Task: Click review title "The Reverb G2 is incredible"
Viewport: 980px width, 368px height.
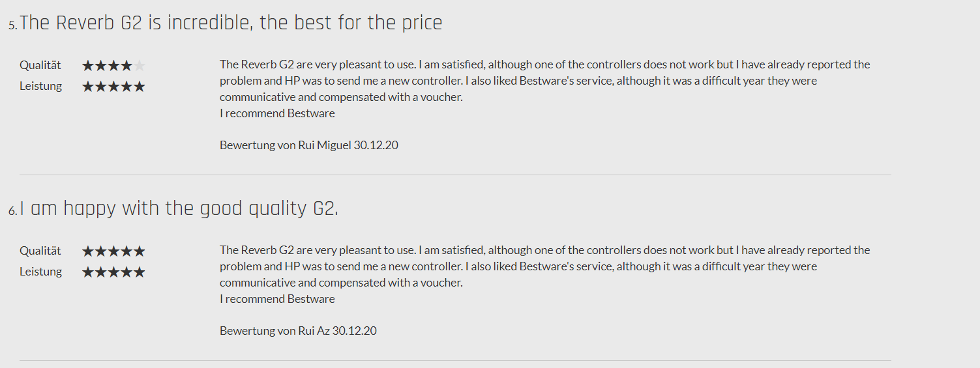Action: tap(231, 23)
